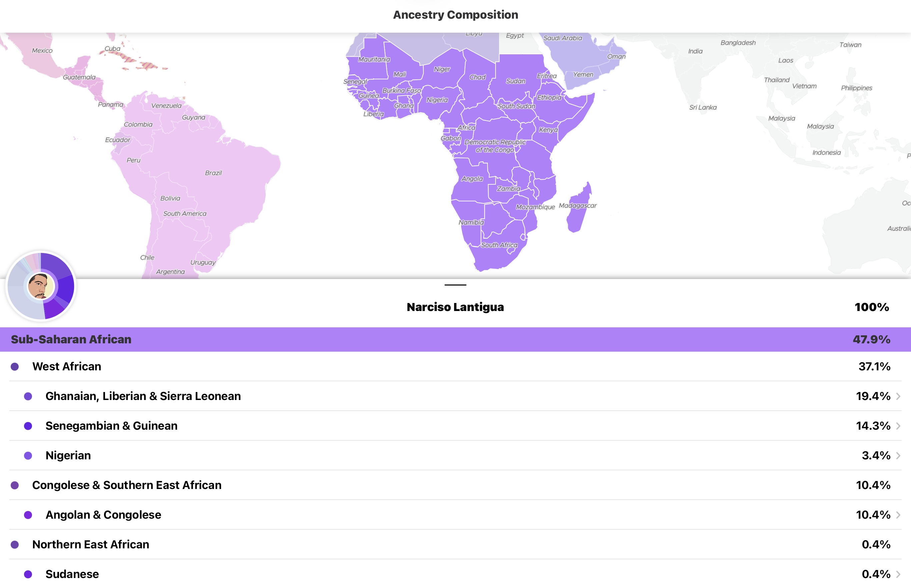This screenshot has height=588, width=911.
Task: Expand the Nigerian row chevron
Action: (x=898, y=456)
